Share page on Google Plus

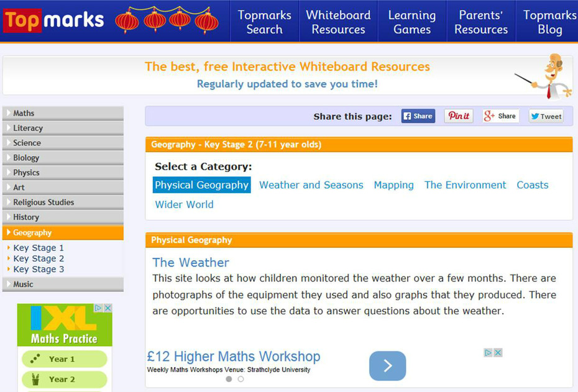[x=500, y=116]
